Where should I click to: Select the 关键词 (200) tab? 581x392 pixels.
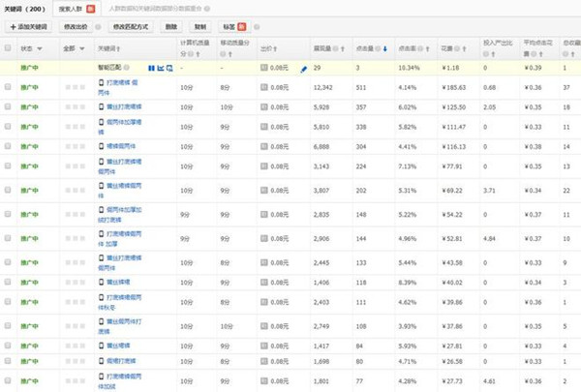[25, 8]
